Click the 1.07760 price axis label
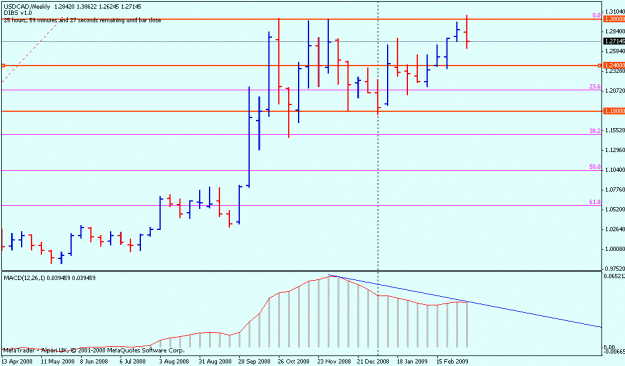 coord(615,190)
